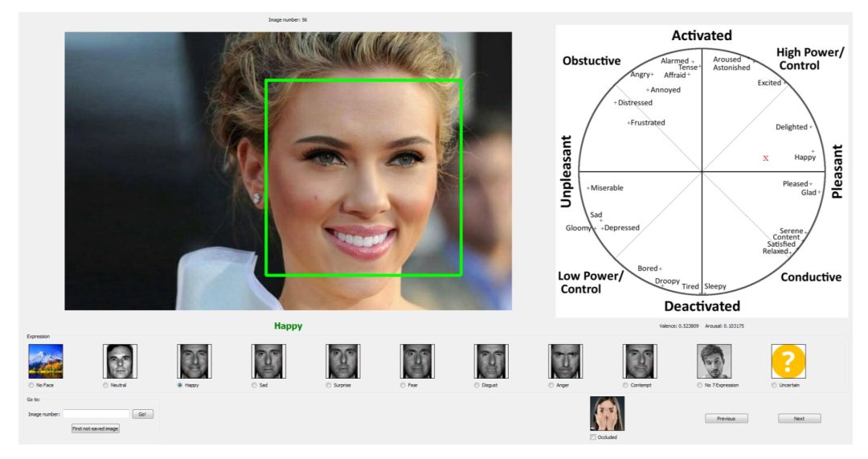Viewport: 868px width, 459px height.
Task: Select the No 7 Expression radio button
Action: [700, 385]
